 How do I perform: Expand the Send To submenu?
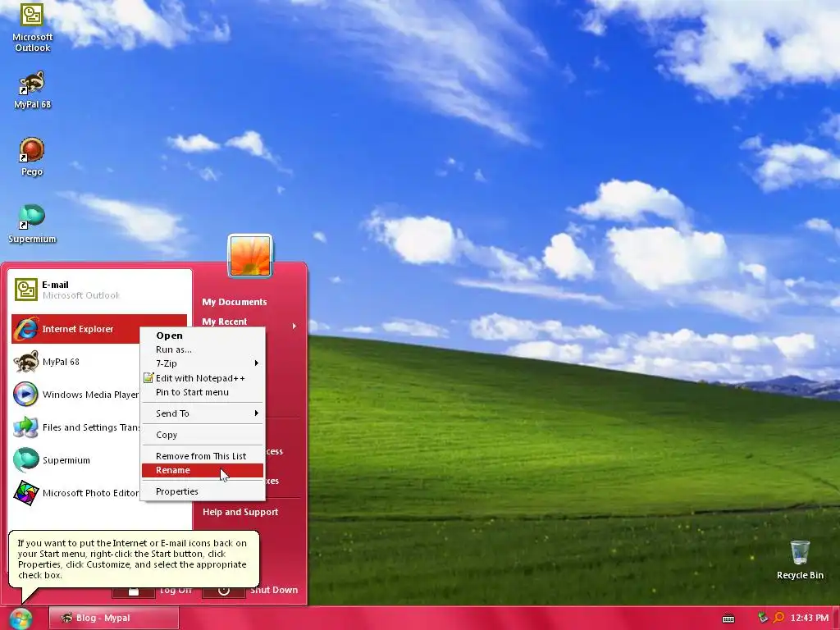203,413
